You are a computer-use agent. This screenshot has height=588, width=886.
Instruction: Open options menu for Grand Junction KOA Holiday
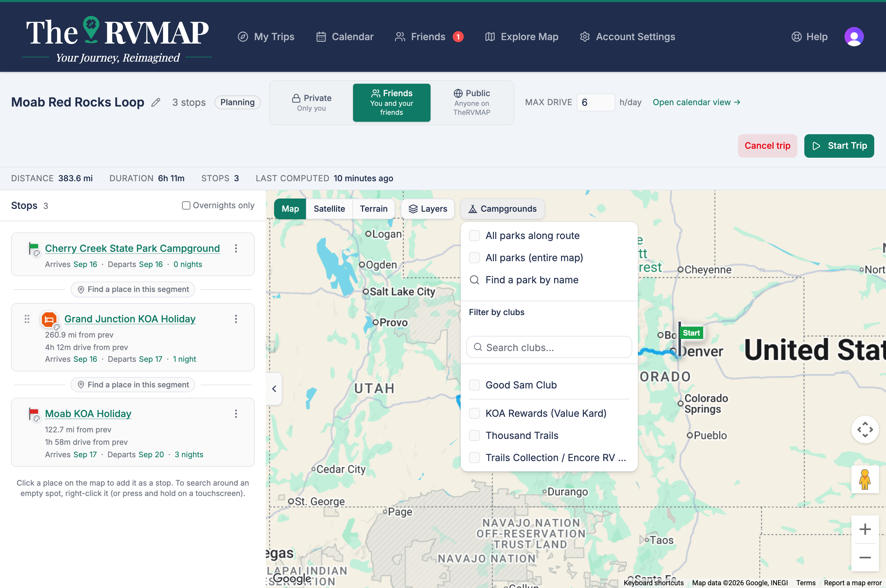tap(236, 319)
